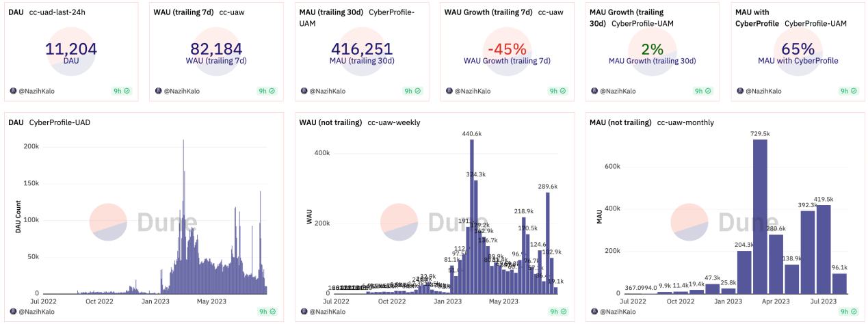Select the 65% MAU with CyberProfile value

798,49
